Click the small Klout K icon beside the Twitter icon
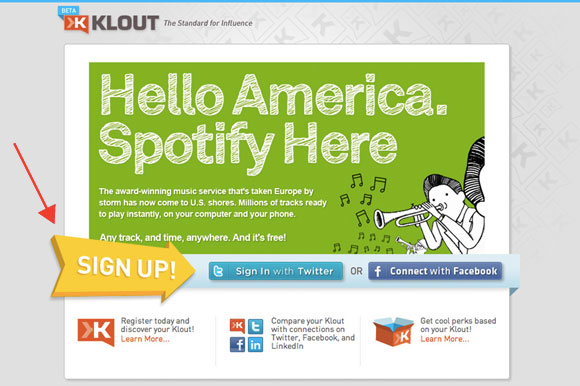Image resolution: width=580 pixels, height=386 pixels. tap(237, 326)
